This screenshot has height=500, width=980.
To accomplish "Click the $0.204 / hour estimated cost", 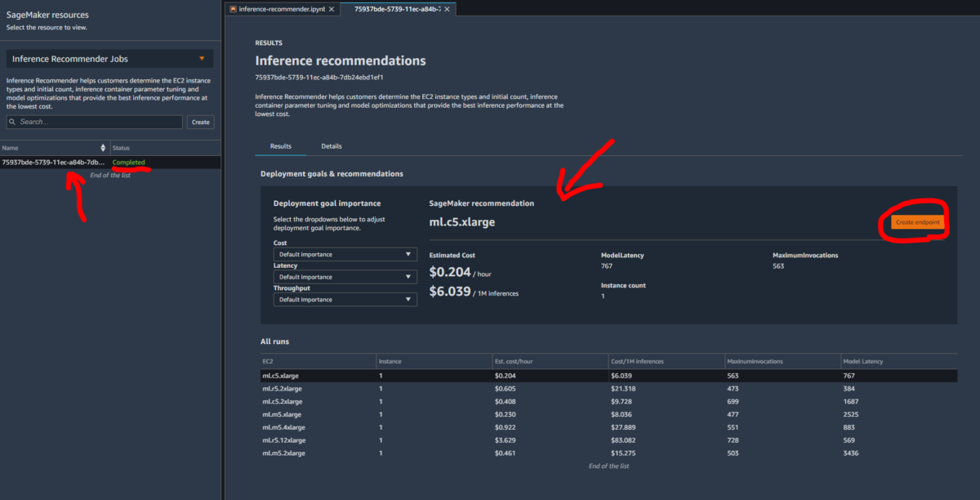I will pyautogui.click(x=460, y=272).
